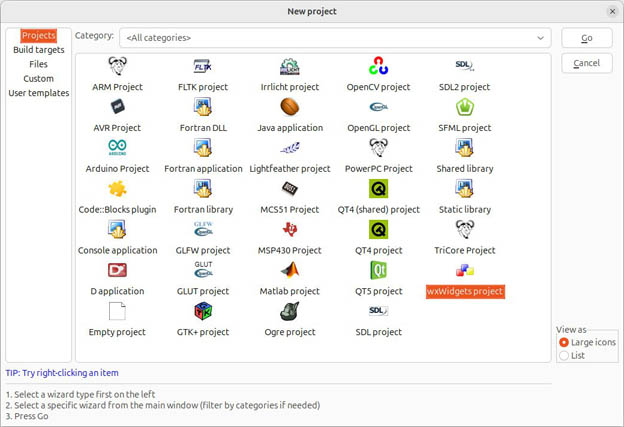Choose the GLFW project icon
Screen dimensions: 624x427
203,229
